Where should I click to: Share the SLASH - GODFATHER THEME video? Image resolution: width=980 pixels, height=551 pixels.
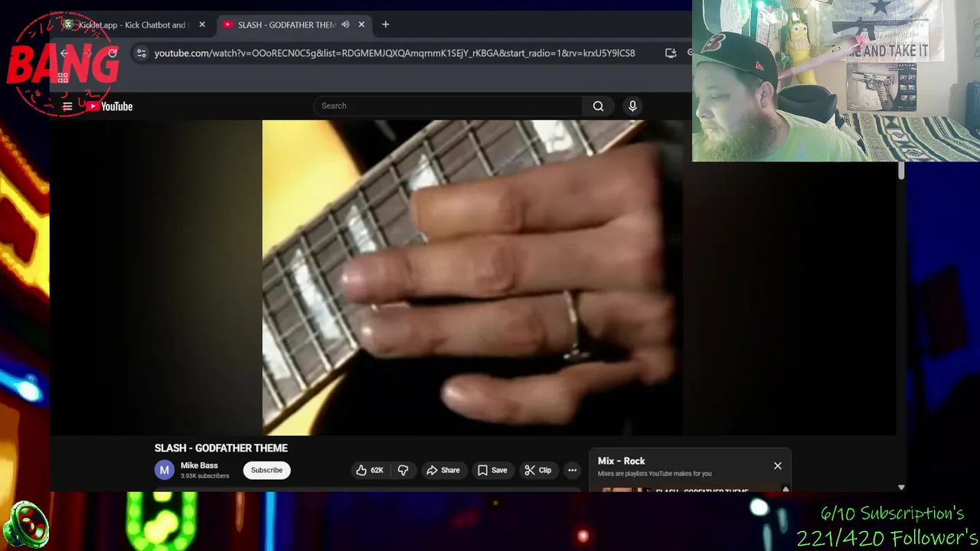(443, 471)
